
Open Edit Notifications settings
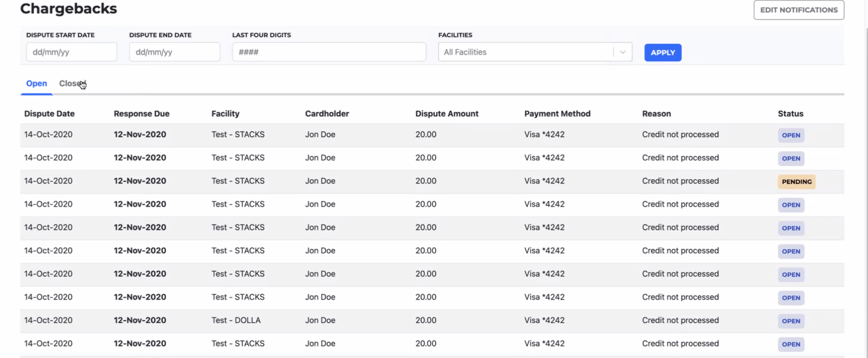799,10
